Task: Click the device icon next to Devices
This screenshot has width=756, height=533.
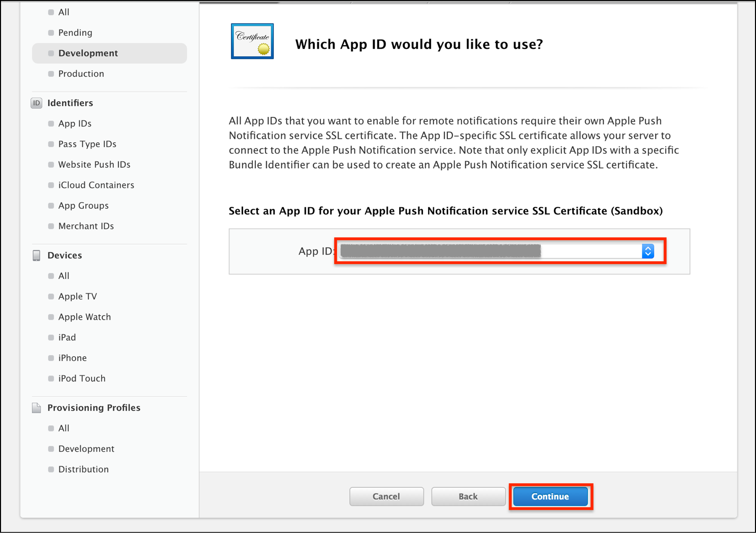Action: pyautogui.click(x=36, y=255)
